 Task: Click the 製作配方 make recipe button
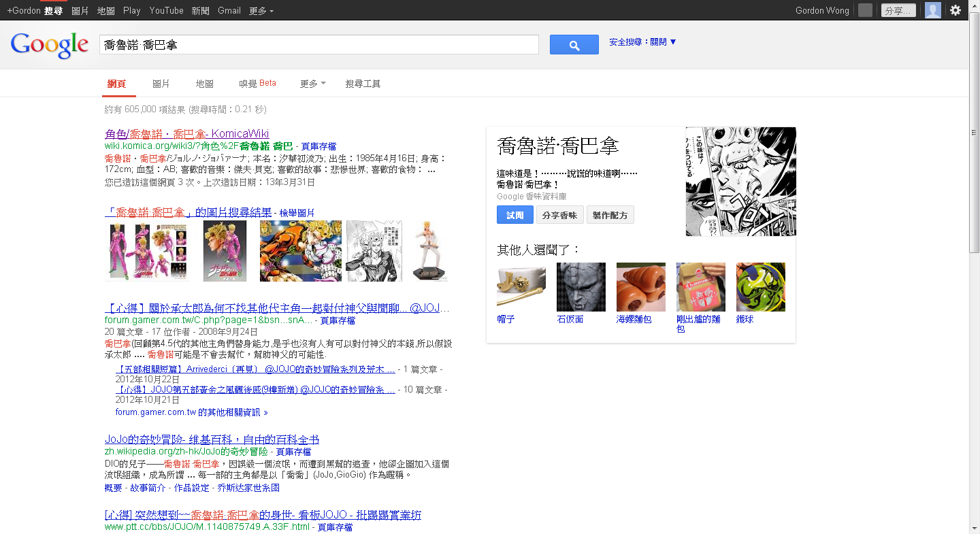610,215
